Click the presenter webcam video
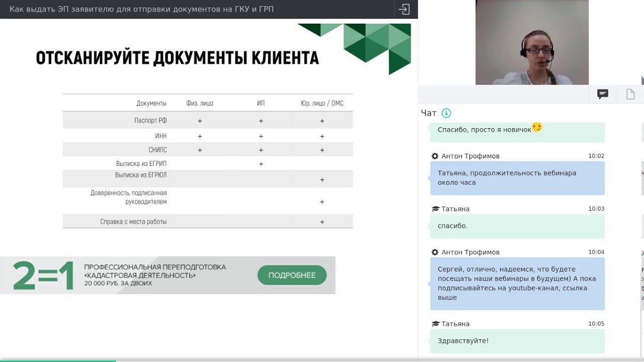The width and height of the screenshot is (644, 362). (x=532, y=42)
